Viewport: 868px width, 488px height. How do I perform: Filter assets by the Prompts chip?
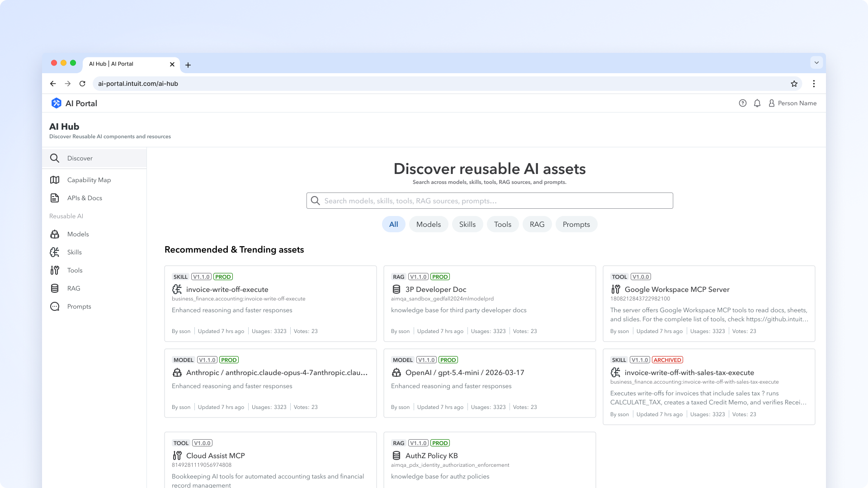point(576,224)
